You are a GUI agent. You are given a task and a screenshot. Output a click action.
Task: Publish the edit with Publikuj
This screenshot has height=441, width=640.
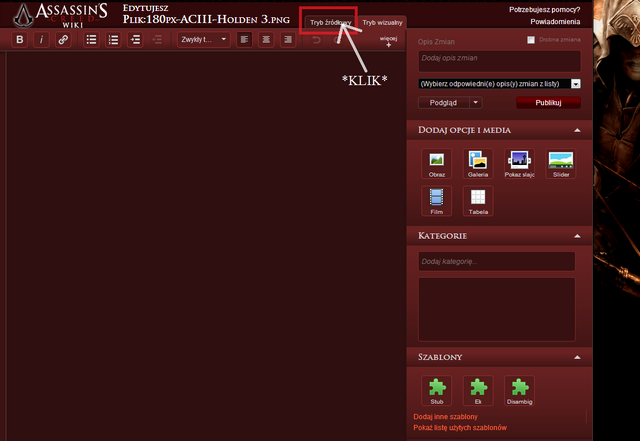(548, 102)
